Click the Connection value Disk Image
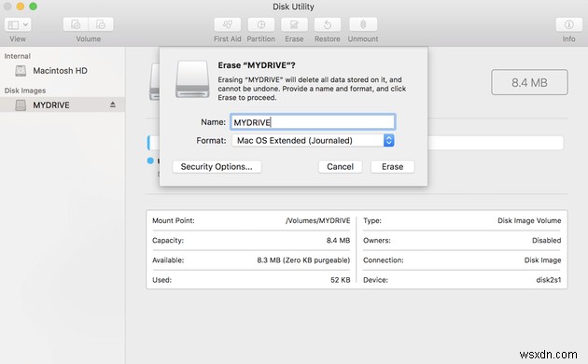The image size is (588, 364). click(x=542, y=260)
